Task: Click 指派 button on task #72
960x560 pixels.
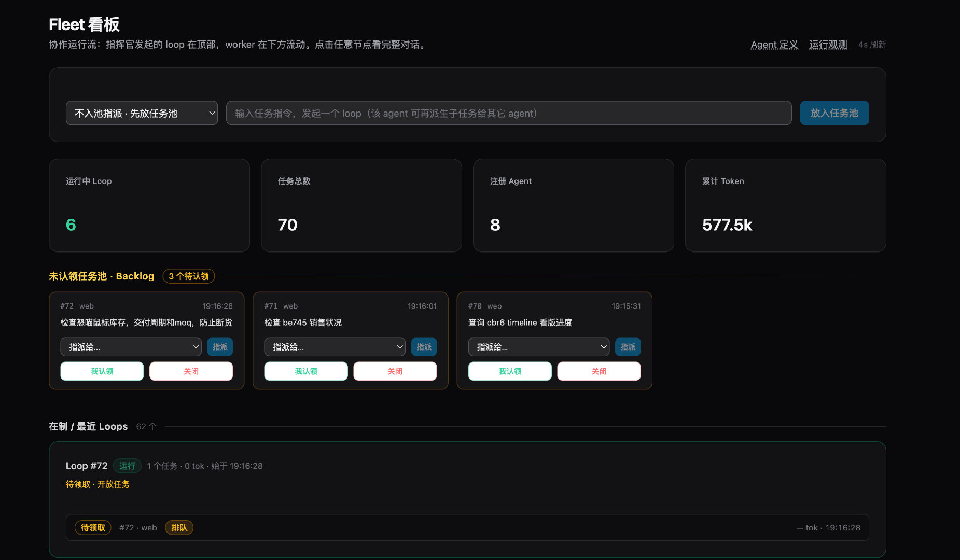Action: point(220,347)
